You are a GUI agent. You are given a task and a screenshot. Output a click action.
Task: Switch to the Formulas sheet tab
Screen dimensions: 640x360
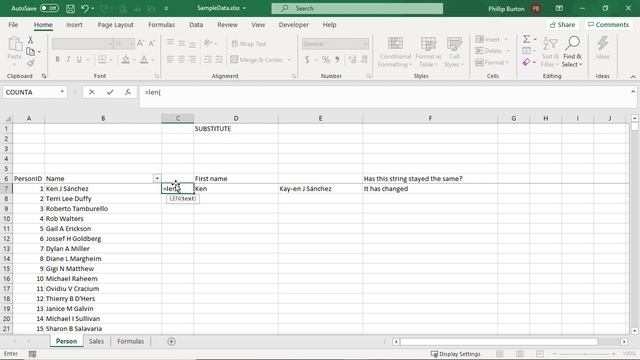131,341
